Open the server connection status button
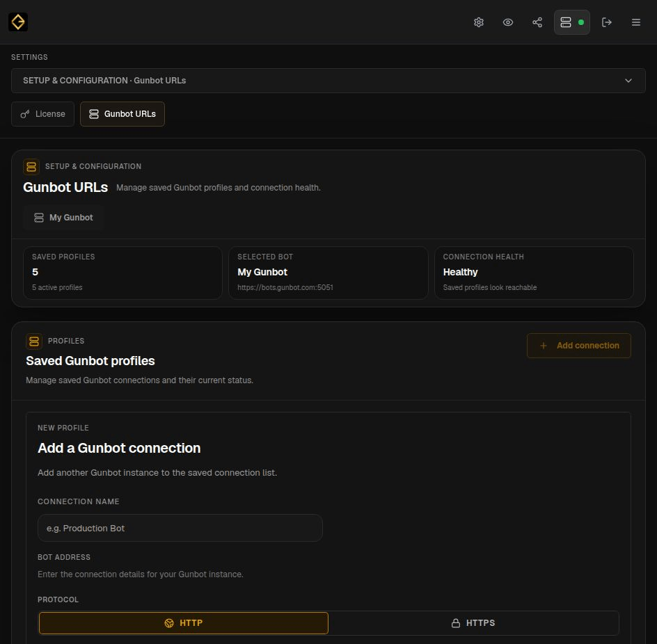This screenshot has width=657, height=644. tap(572, 22)
